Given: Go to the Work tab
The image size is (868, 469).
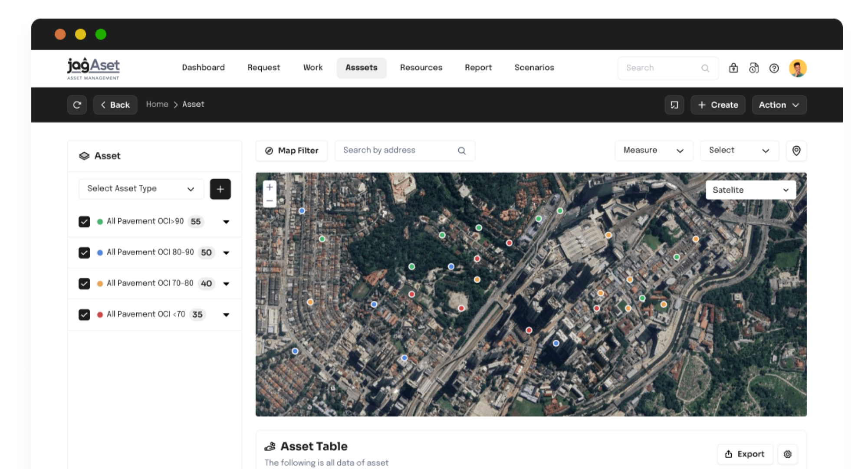Looking at the screenshot, I should (313, 68).
